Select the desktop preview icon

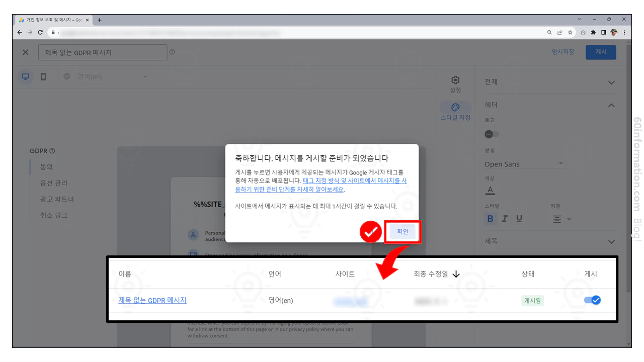click(25, 76)
